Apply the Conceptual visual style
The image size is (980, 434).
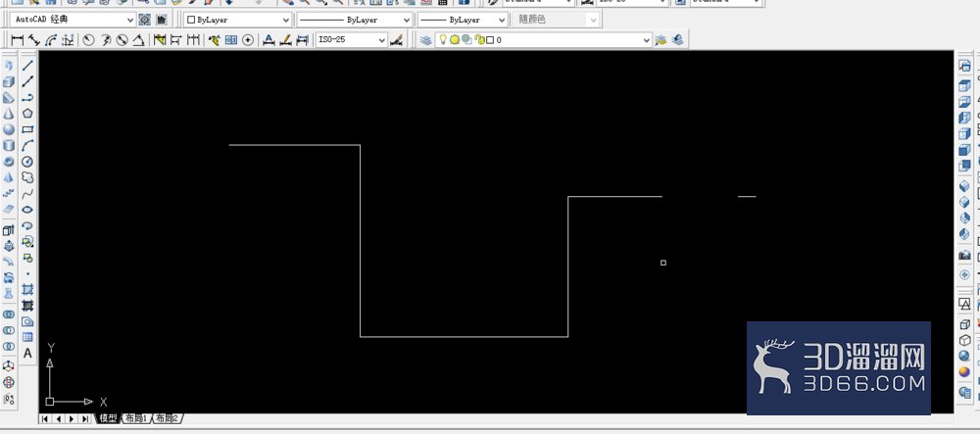pos(965,372)
